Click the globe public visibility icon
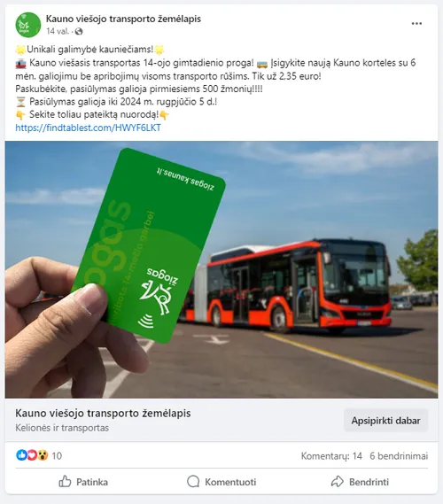443x504 pixels. (x=79, y=31)
